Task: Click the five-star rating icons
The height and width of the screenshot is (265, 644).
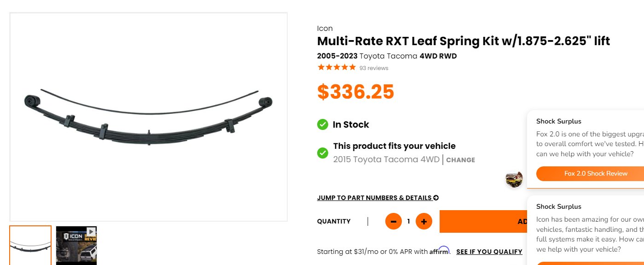Action: [x=337, y=67]
